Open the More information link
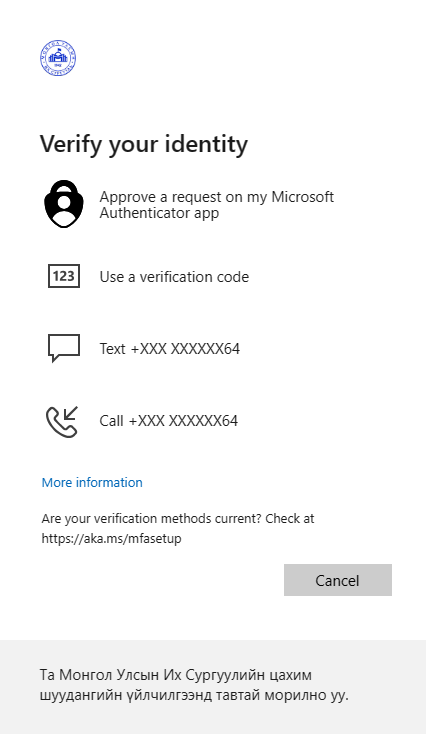This screenshot has width=426, height=734. pyautogui.click(x=92, y=482)
